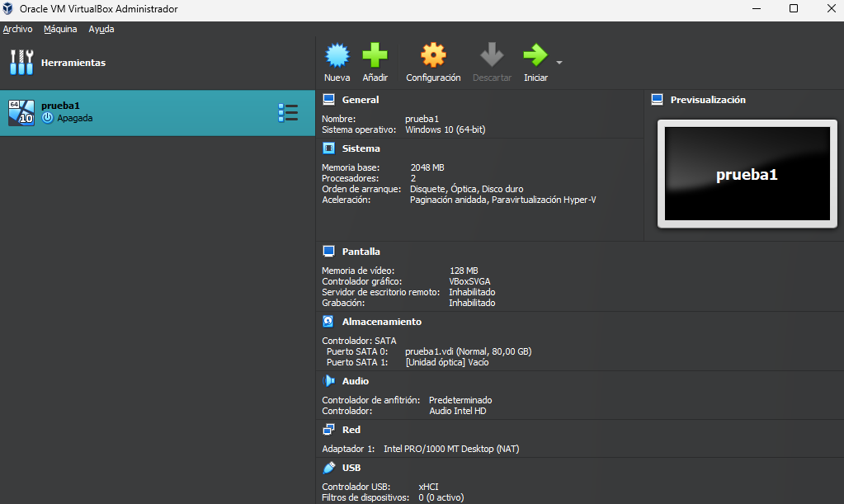Viewport: 844px width, 504px height.
Task: Open the General section heading link
Action: pos(360,100)
